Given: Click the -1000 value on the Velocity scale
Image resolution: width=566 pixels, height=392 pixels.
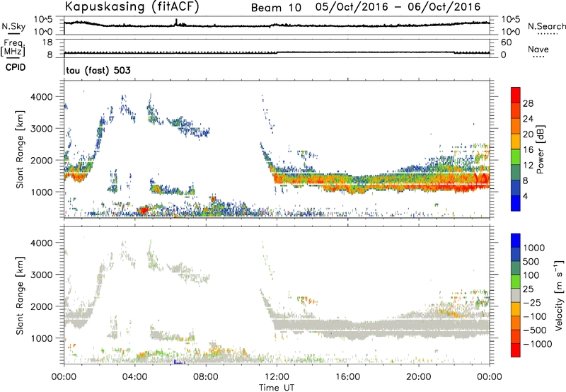Looking at the screenshot, I should tap(538, 344).
